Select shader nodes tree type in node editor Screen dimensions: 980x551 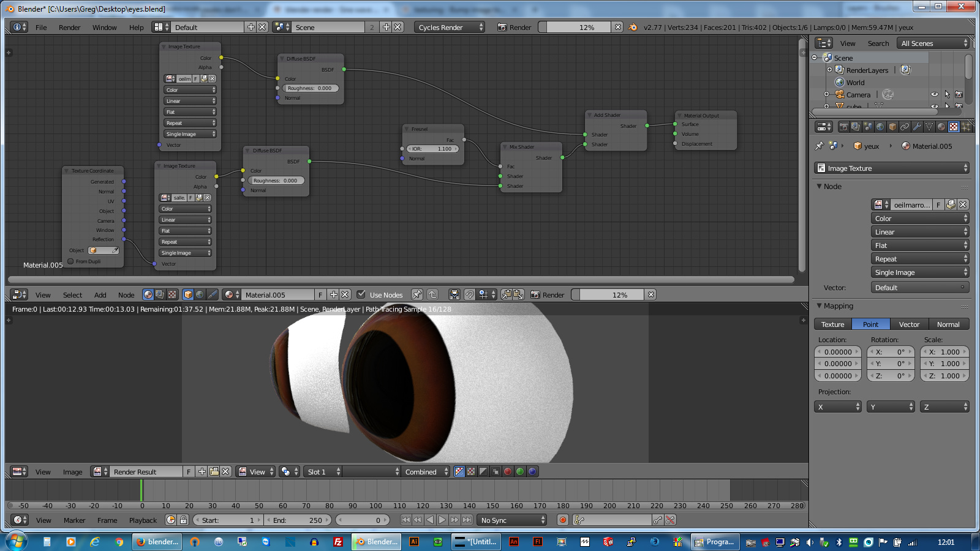148,294
